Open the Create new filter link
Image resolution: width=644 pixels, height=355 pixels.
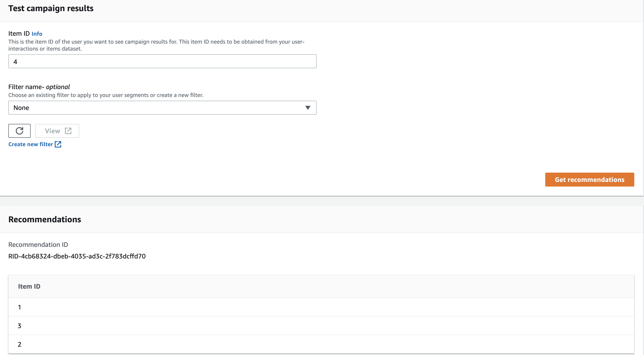[x=31, y=144]
